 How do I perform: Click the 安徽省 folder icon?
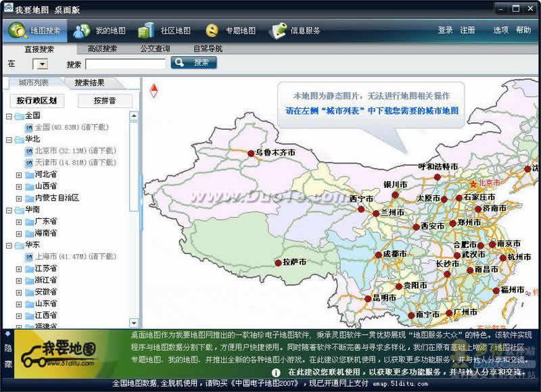pyautogui.click(x=29, y=293)
